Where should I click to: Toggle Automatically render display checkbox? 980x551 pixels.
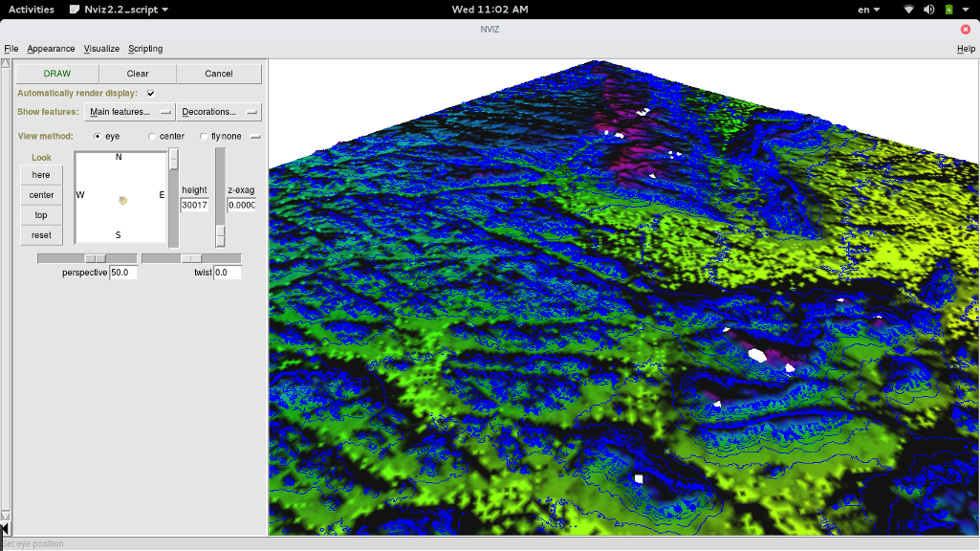[151, 94]
